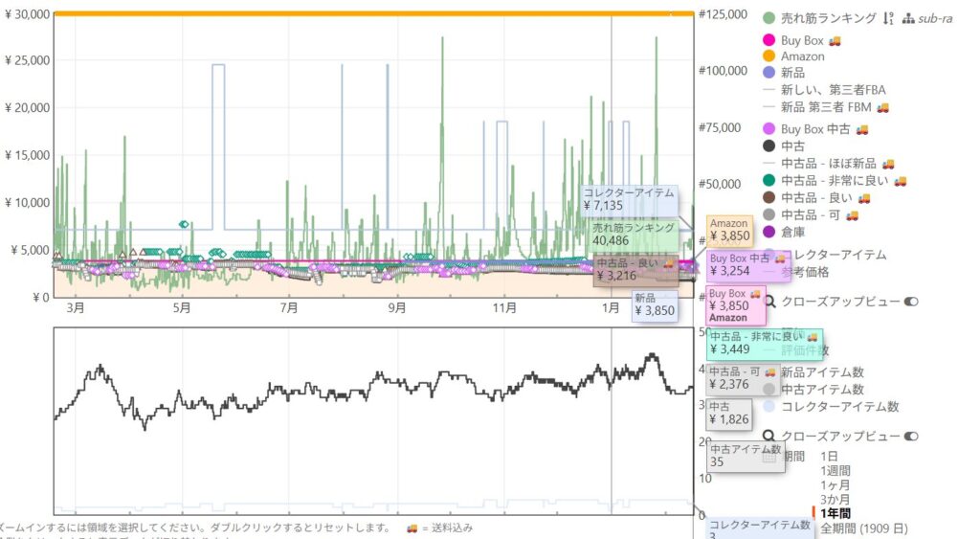Click the magnifier icon beside upper close-up view
980x539 pixels.
pos(768,302)
